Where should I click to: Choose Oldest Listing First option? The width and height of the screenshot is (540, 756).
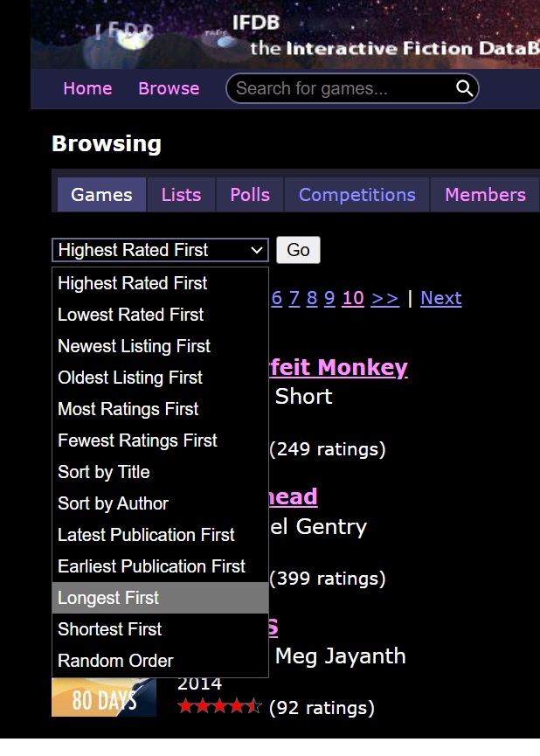pos(160,378)
